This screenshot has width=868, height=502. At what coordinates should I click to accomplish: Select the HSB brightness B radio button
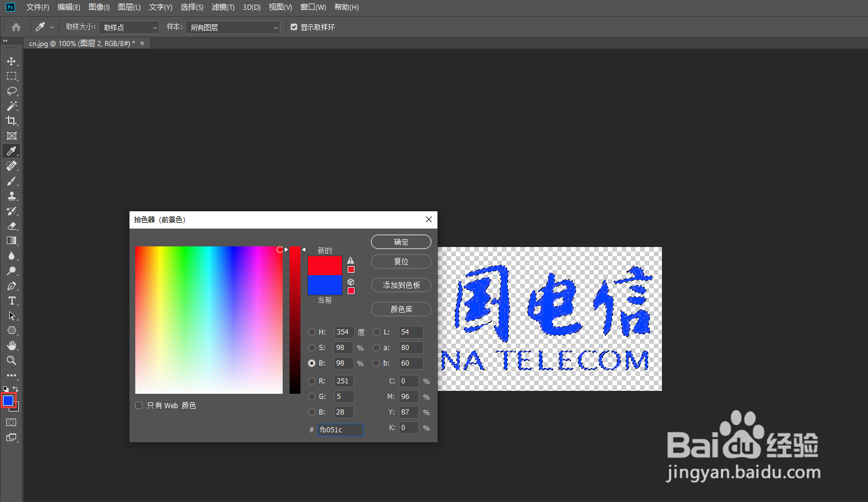[311, 363]
